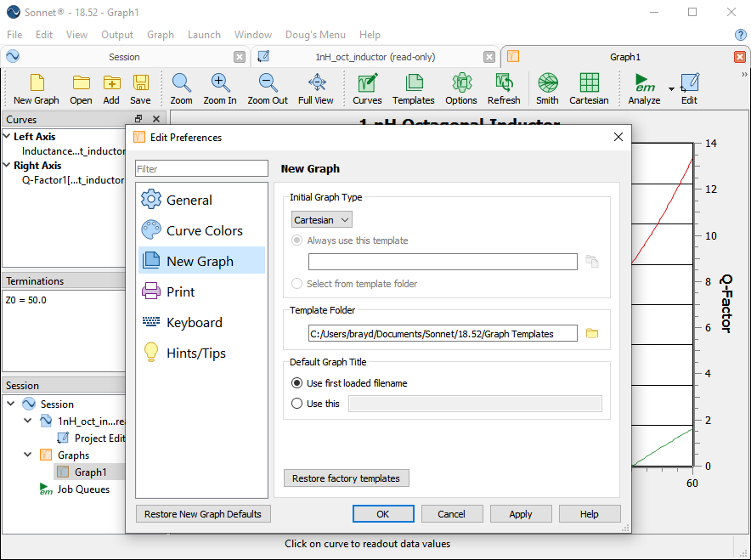Browse template folder with yellow folder icon
This screenshot has height=560, width=751.
point(592,333)
